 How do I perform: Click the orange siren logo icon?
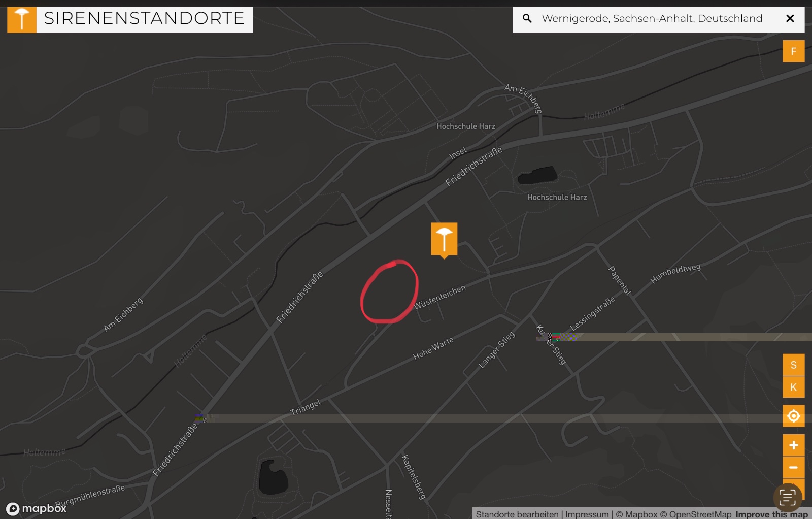(22, 20)
